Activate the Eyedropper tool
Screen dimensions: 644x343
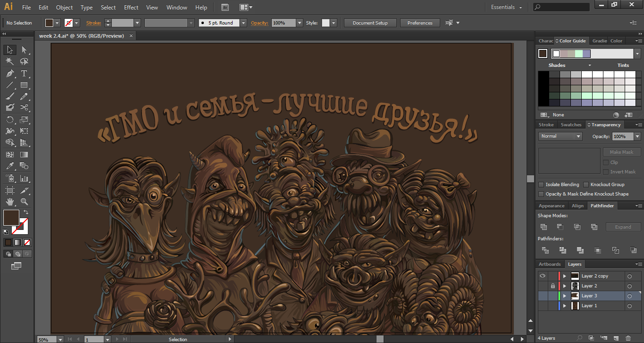click(10, 166)
